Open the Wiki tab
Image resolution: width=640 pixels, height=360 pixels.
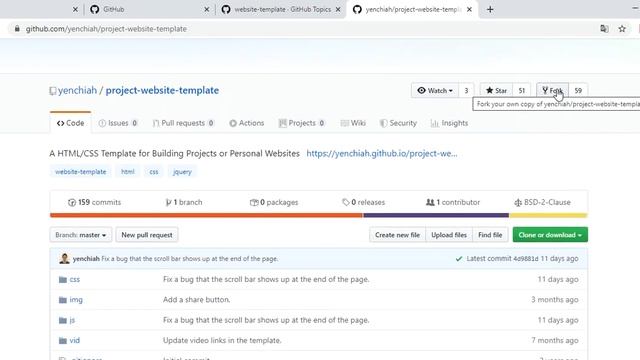click(x=353, y=123)
